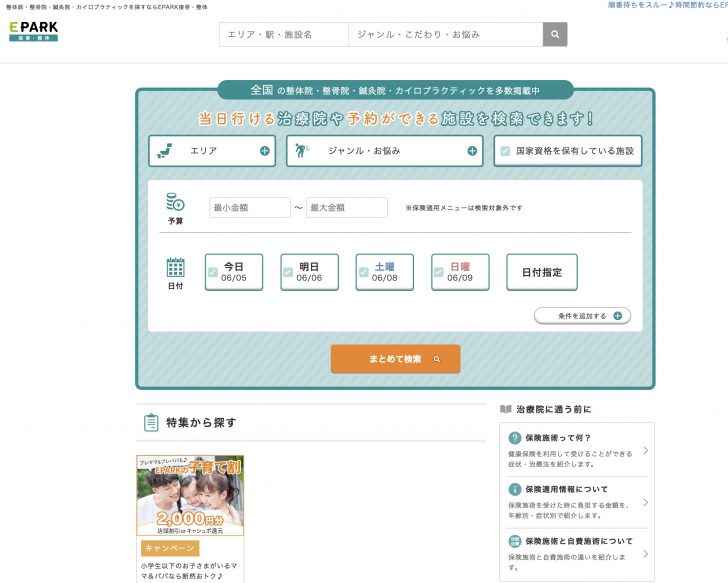Viewport: 728px width, 583px height.
Task: Toggle the 国家資格を保有している施設 checkbox
Action: [505, 151]
